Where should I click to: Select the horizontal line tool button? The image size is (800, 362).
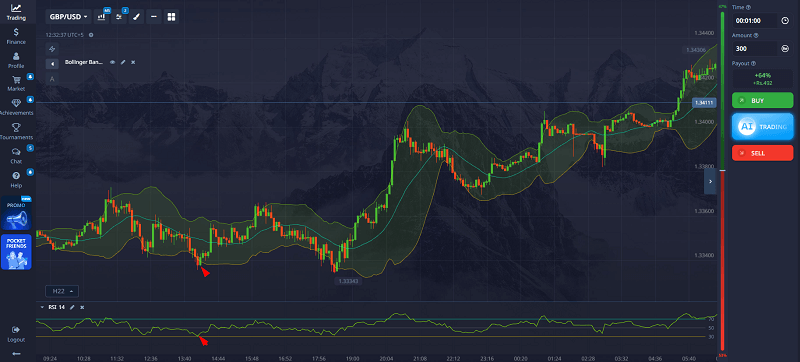[x=154, y=17]
